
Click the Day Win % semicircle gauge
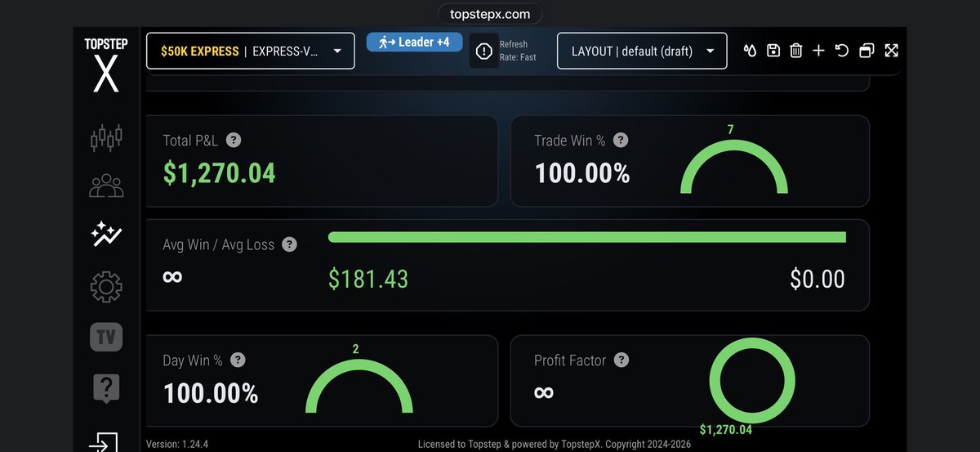(359, 386)
